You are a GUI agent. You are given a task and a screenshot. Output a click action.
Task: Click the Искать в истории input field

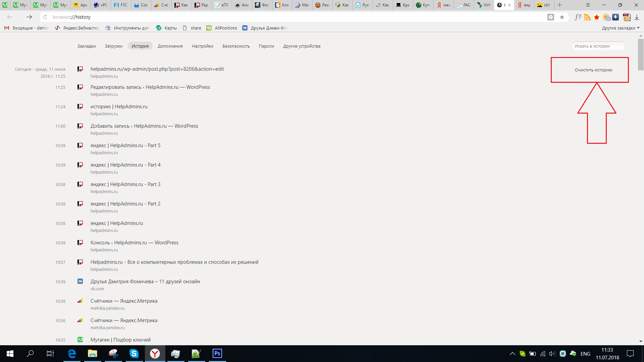point(598,46)
